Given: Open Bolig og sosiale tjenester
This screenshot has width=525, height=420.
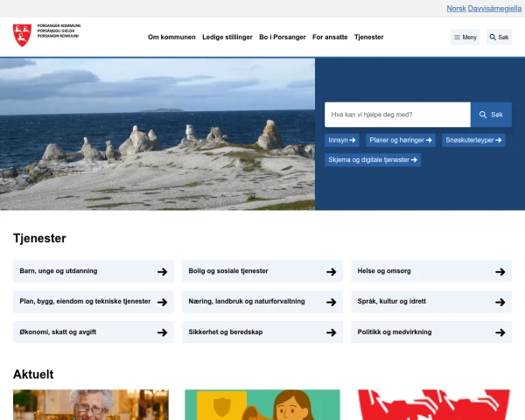Looking at the screenshot, I should 262,271.
